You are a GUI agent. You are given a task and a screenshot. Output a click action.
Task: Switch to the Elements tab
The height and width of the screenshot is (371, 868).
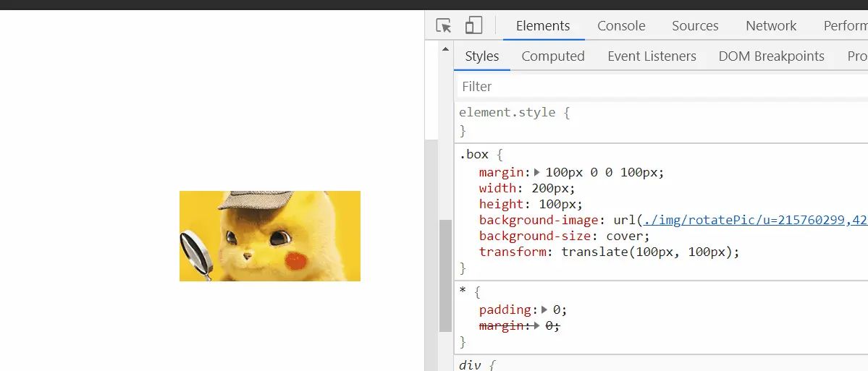[x=543, y=26]
